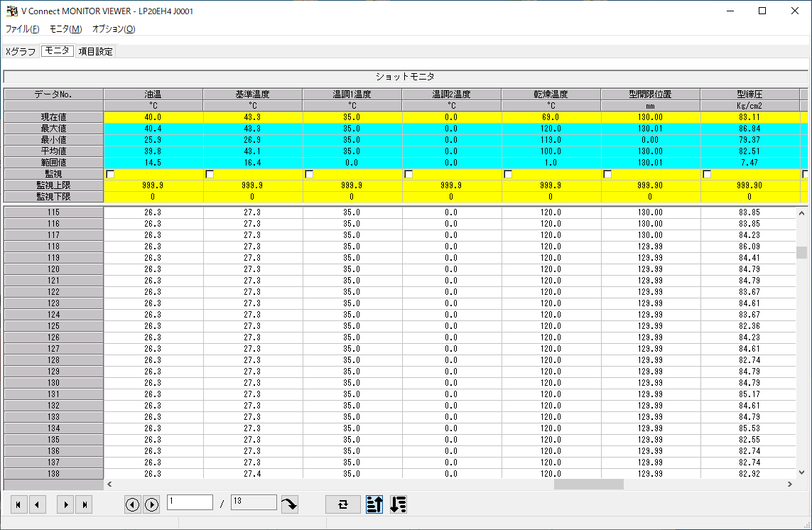Click the データNo. header cell
The image size is (812, 530).
click(53, 94)
